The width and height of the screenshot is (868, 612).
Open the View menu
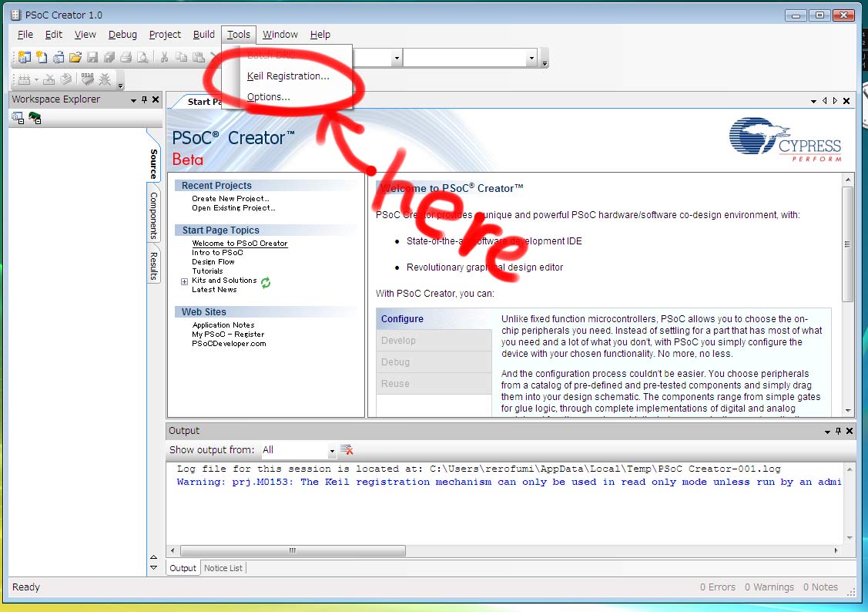(x=85, y=35)
